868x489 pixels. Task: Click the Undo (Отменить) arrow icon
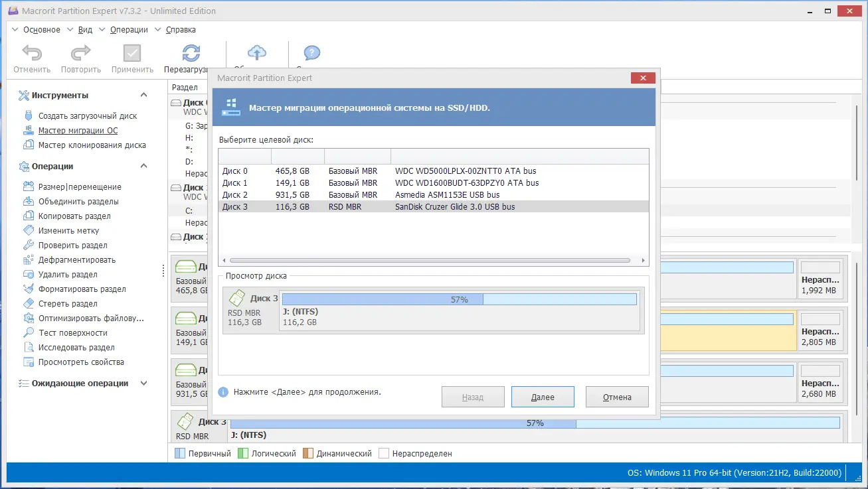31,53
